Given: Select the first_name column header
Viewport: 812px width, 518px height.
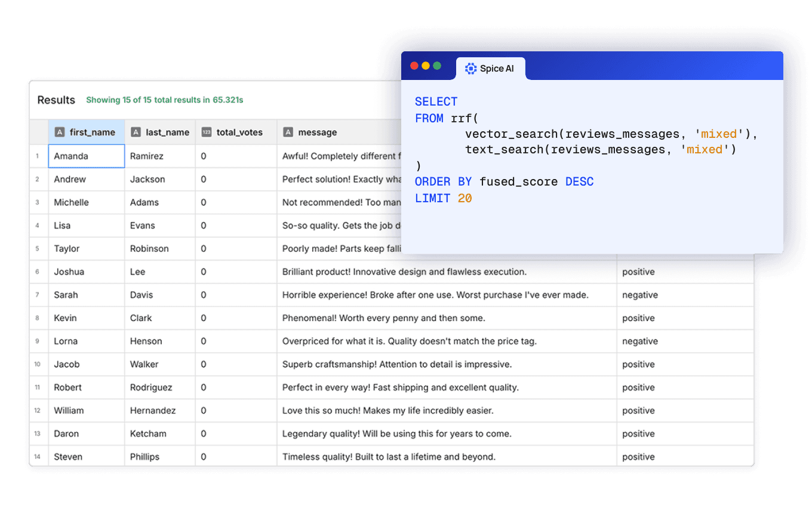Looking at the screenshot, I should tap(87, 132).
